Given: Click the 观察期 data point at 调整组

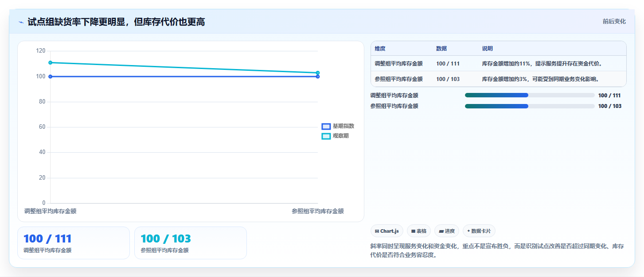Looking at the screenshot, I should point(51,62).
